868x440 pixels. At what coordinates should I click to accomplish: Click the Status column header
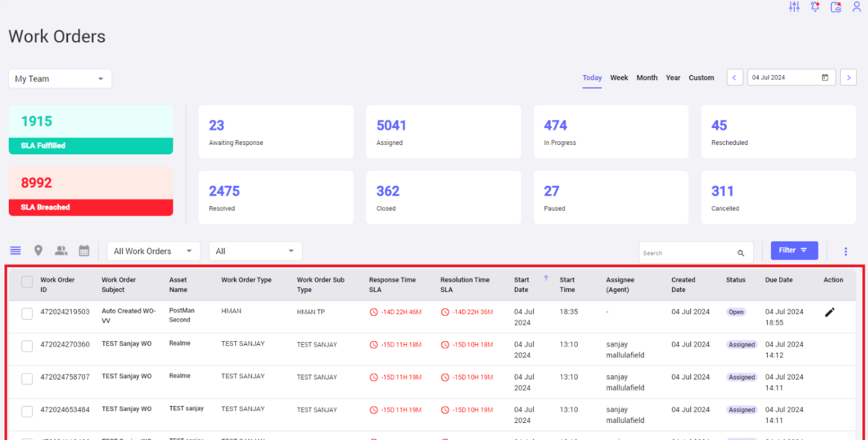pyautogui.click(x=736, y=280)
